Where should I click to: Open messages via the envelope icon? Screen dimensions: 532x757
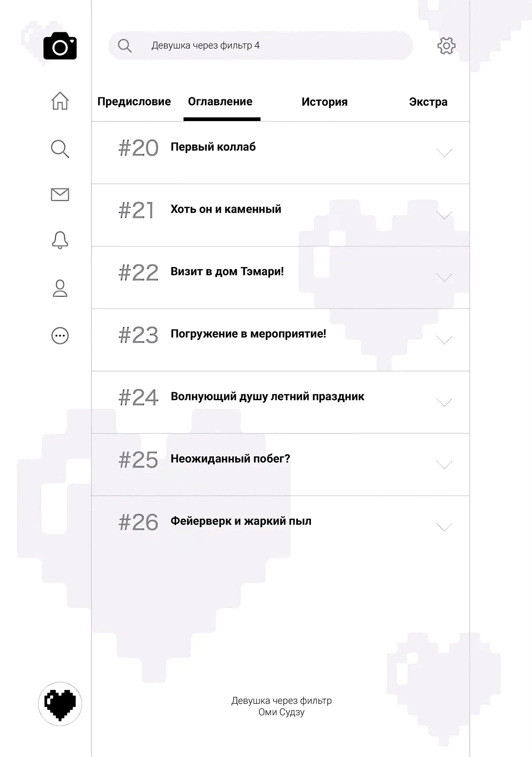[x=60, y=194]
